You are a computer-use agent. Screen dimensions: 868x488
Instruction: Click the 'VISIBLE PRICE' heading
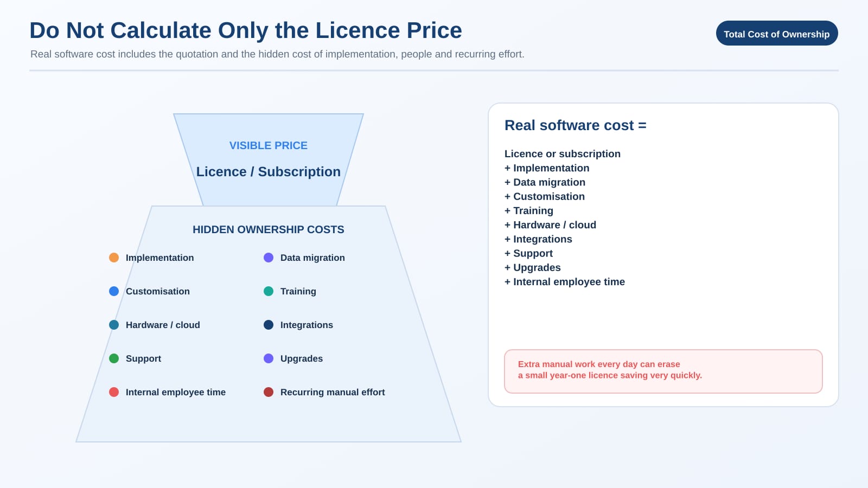(269, 145)
